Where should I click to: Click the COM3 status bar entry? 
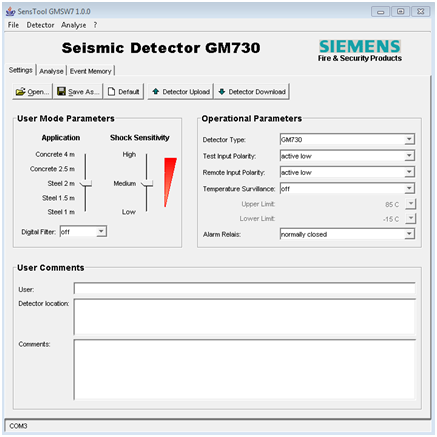pos(18,426)
